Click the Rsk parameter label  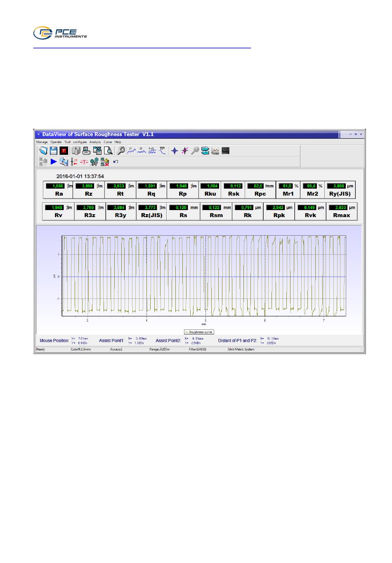click(234, 194)
